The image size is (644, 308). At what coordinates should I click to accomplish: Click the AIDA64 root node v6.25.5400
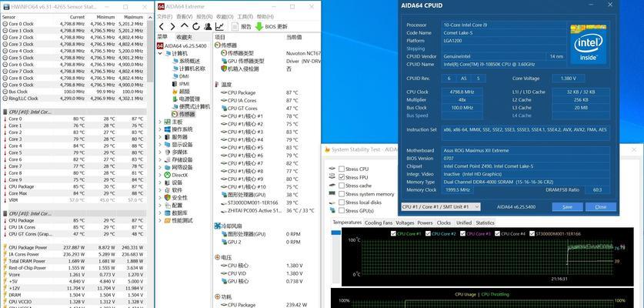click(182, 46)
